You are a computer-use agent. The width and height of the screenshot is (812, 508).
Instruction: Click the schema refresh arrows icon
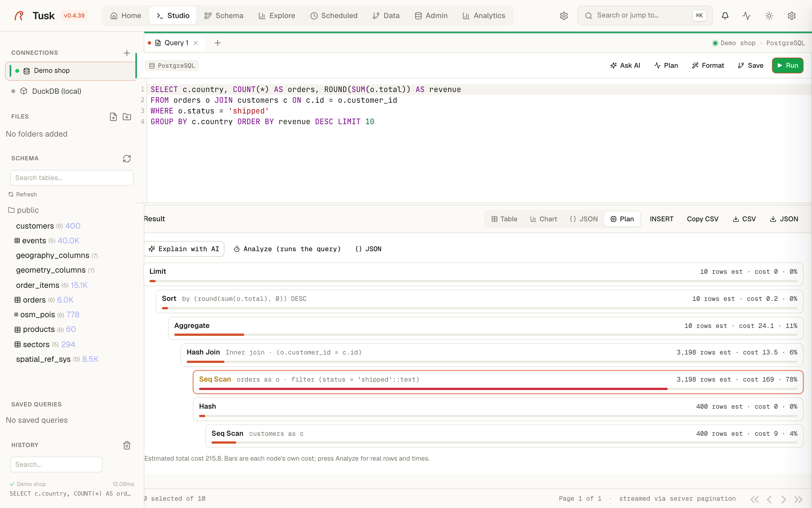pos(127,158)
